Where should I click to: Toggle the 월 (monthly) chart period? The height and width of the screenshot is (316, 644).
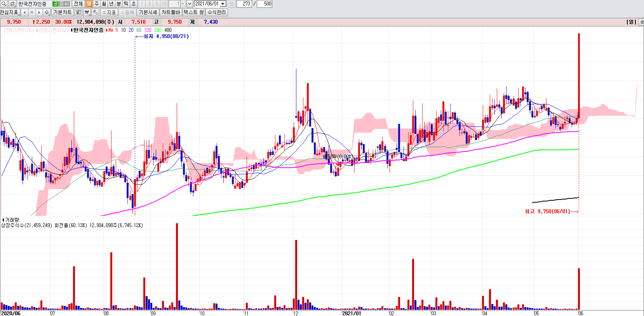coord(104,4)
